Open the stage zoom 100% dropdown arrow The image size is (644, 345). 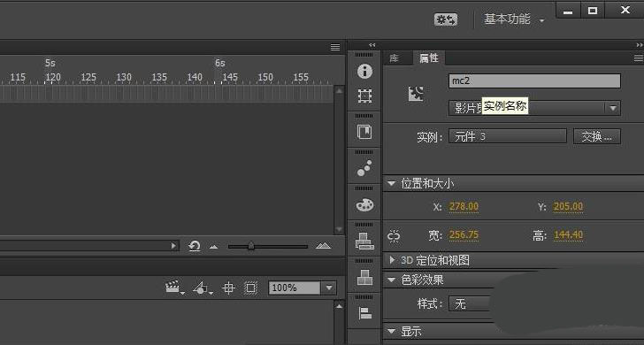[328, 287]
